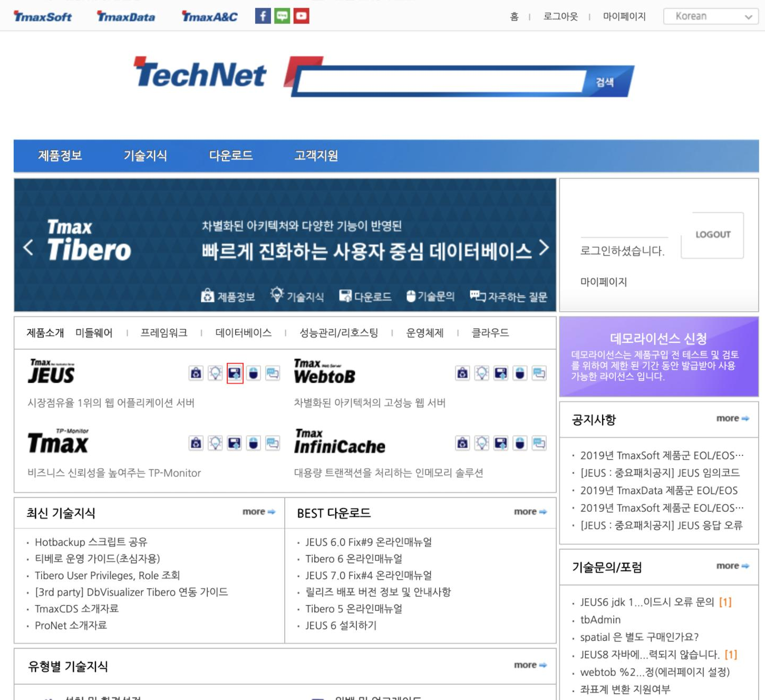Open the YouTube icon in header
The image size is (765, 700).
302,16
